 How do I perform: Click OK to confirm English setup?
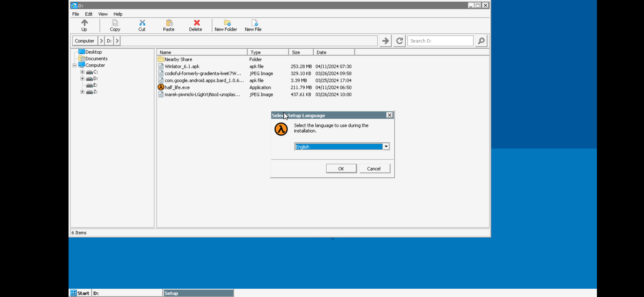pyautogui.click(x=341, y=168)
